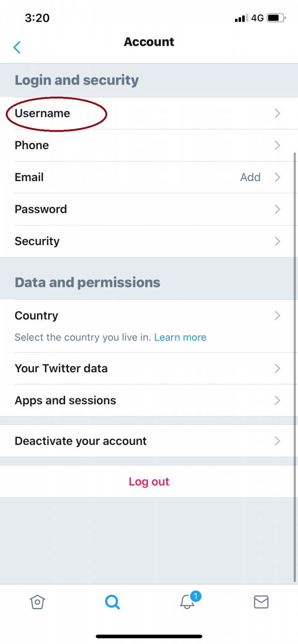The height and width of the screenshot is (644, 298).
Task: Open Your Twitter data
Action: 149,368
